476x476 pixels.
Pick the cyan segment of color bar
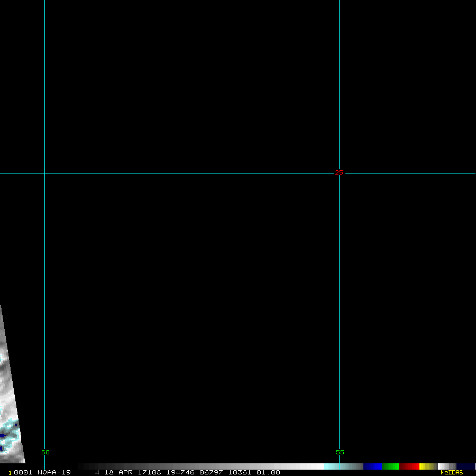(343, 466)
